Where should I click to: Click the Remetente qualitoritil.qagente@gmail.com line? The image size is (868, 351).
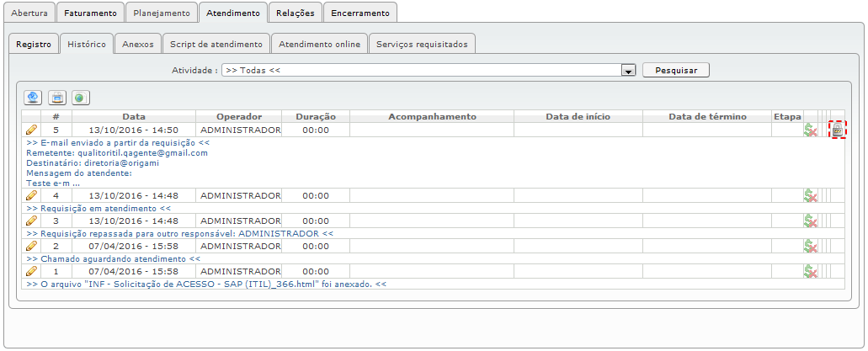pyautogui.click(x=117, y=152)
